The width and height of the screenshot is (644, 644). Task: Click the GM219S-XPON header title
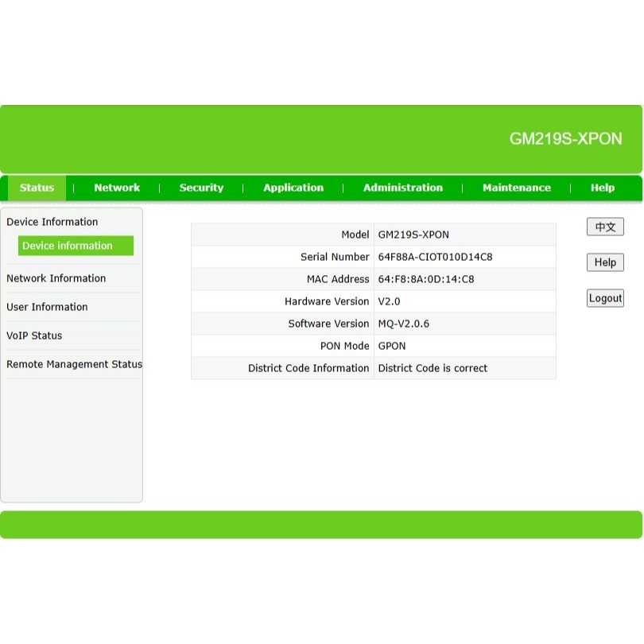[x=565, y=138]
